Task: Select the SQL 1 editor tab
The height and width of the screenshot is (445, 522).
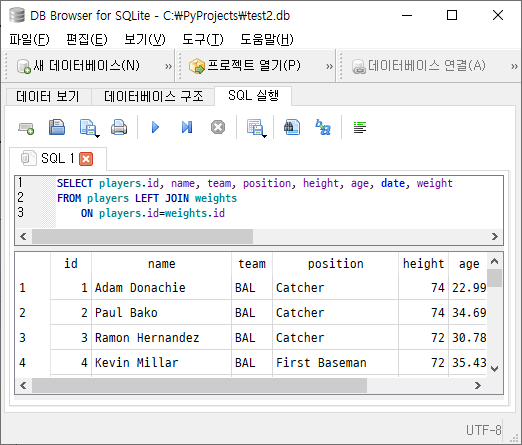Action: click(x=57, y=158)
